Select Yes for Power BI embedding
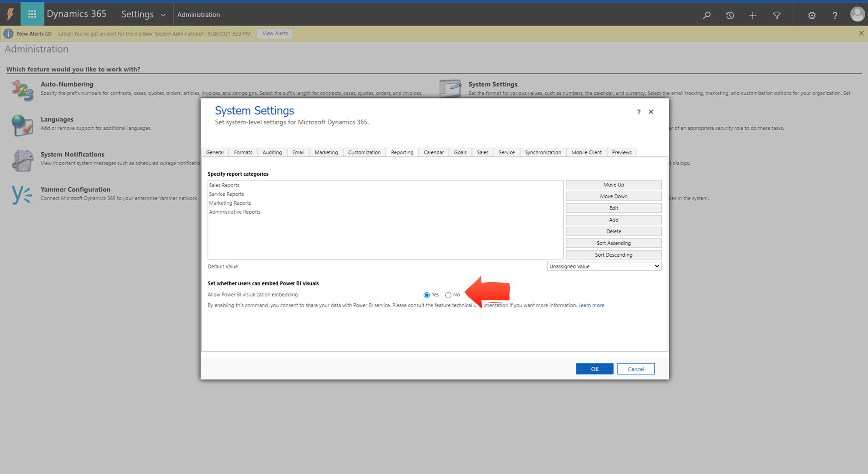The width and height of the screenshot is (868, 474). pyautogui.click(x=427, y=295)
